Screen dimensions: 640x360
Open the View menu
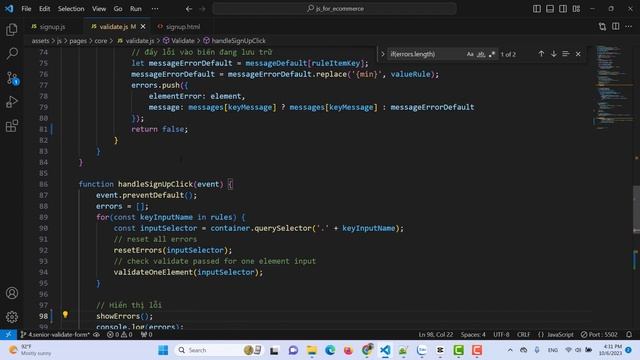point(99,9)
